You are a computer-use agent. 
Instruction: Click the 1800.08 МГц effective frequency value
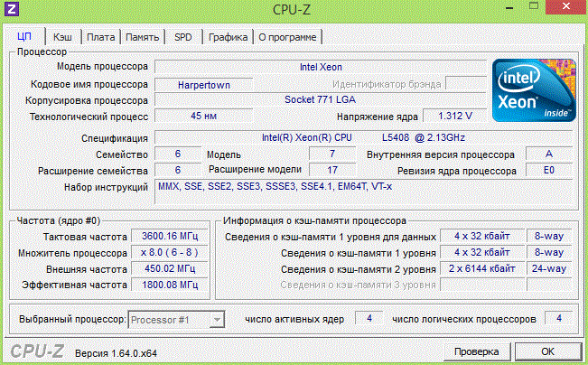pyautogui.click(x=170, y=285)
